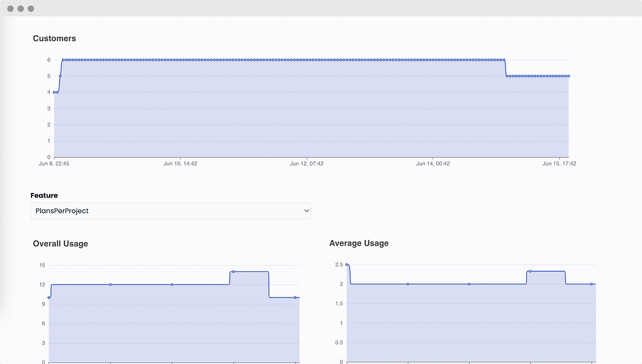Click the final data point in Average Usage chart
Screen dimensions: 642x364
(592, 284)
